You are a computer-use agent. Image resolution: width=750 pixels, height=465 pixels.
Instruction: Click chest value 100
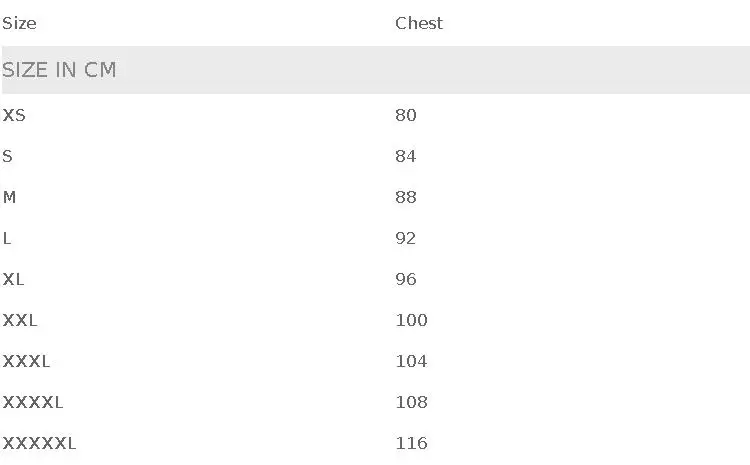pyautogui.click(x=411, y=320)
